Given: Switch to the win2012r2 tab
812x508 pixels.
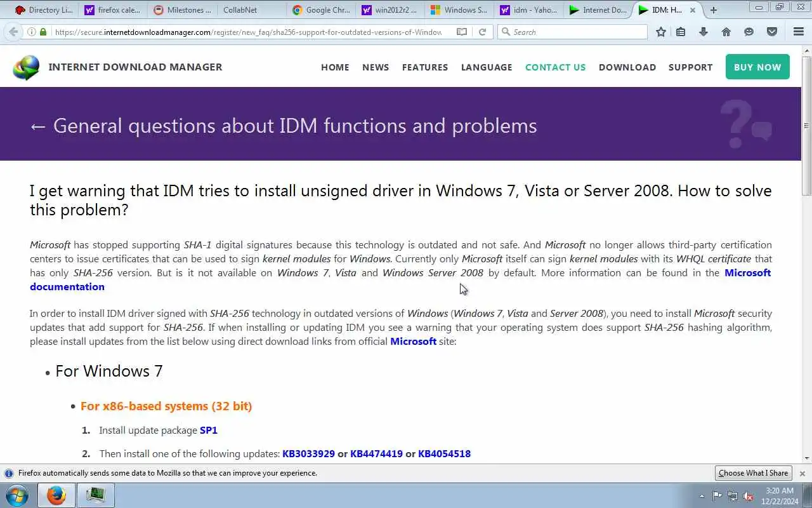Looking at the screenshot, I should click(389, 10).
